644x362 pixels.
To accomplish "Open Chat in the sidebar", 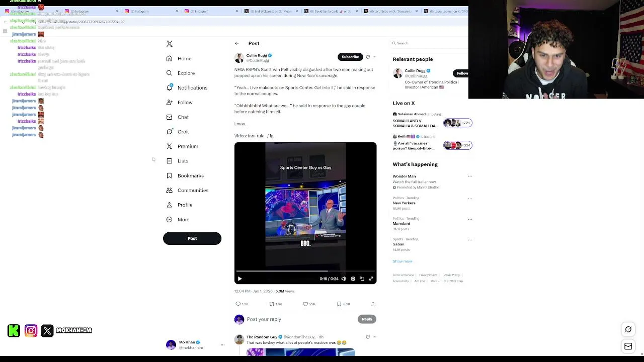I will coord(177,117).
